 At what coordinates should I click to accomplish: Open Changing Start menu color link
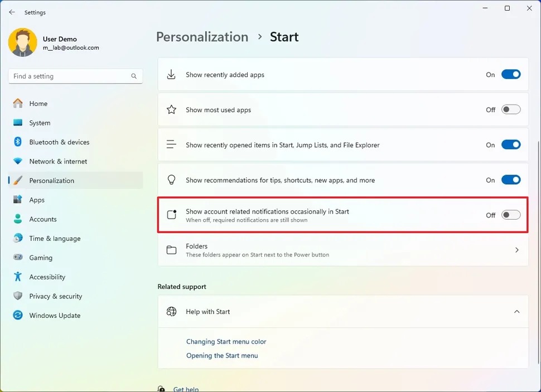226,341
